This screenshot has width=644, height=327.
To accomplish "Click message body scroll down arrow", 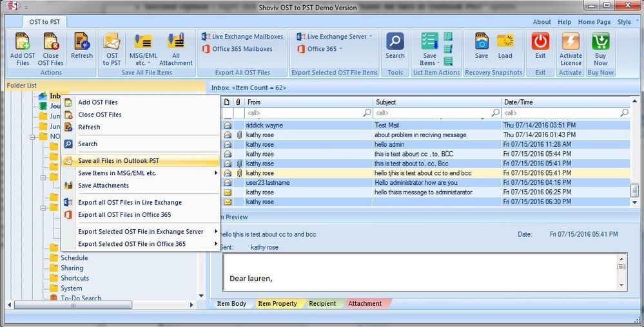I will point(621,285).
